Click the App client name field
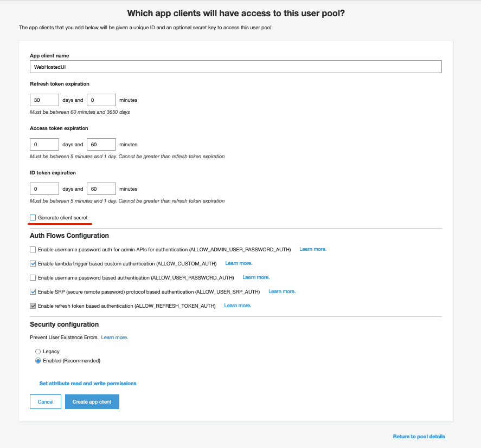This screenshot has height=448, width=481. pyautogui.click(x=236, y=67)
